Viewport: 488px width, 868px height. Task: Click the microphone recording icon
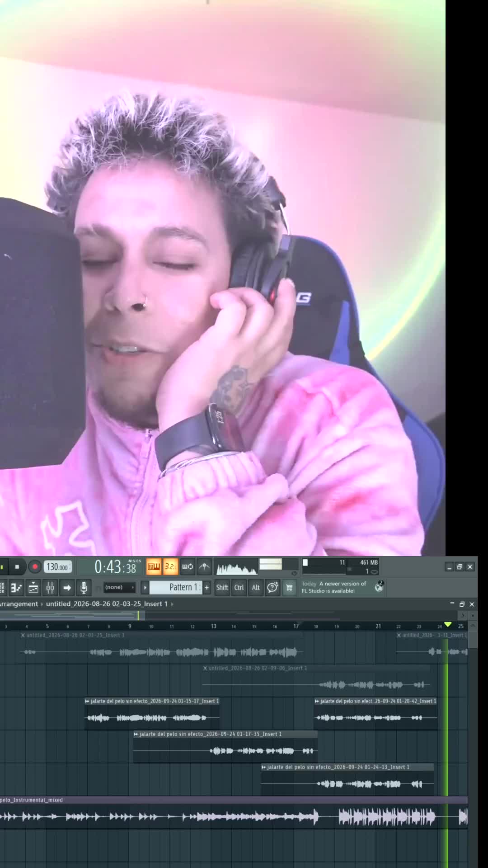tap(84, 587)
